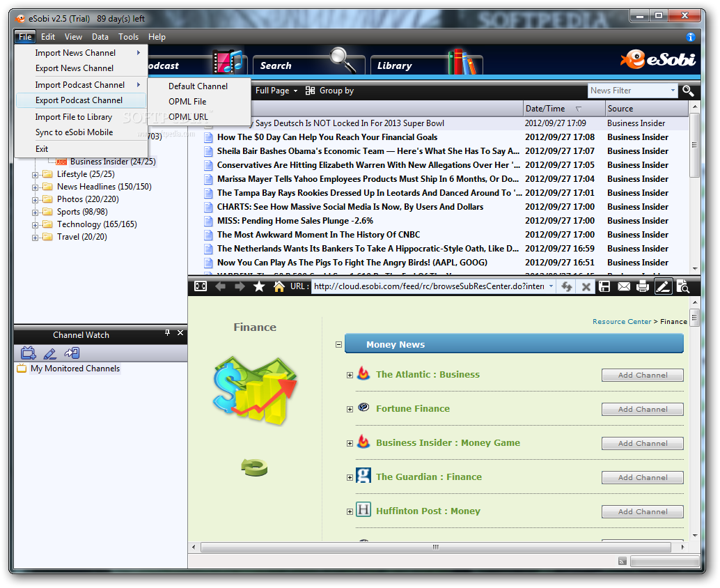Click the horizontal scrollbar of browser pane
720x588 pixels.
click(436, 547)
